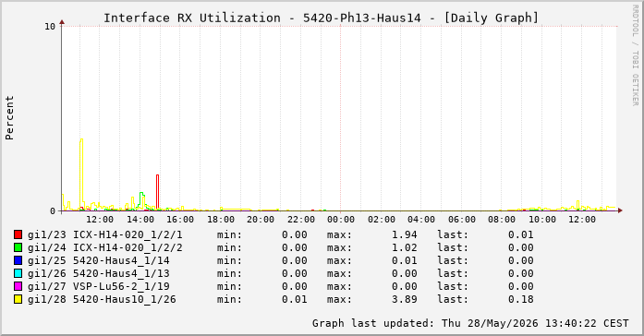Viewport: 644px width, 336px height.
Task: Click legend label gi1/27 VSP-Lu56-2_1/19
Action: click(x=99, y=286)
